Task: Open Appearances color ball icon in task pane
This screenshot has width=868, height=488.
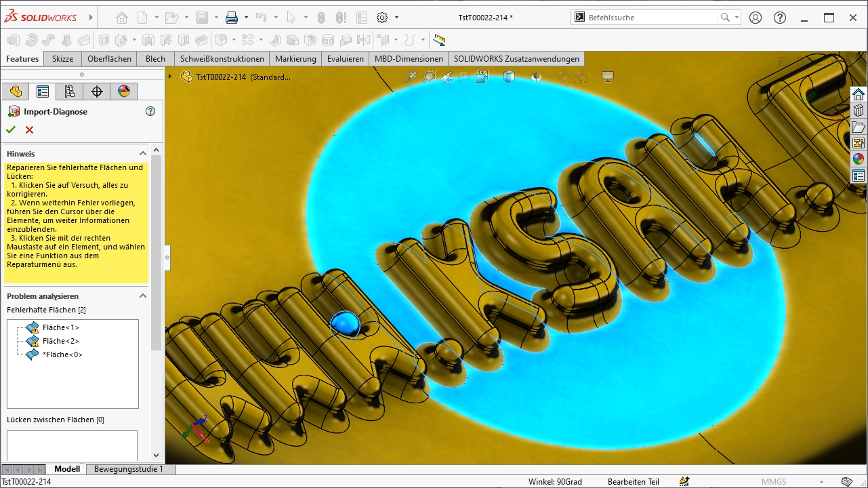Action: pos(859,159)
